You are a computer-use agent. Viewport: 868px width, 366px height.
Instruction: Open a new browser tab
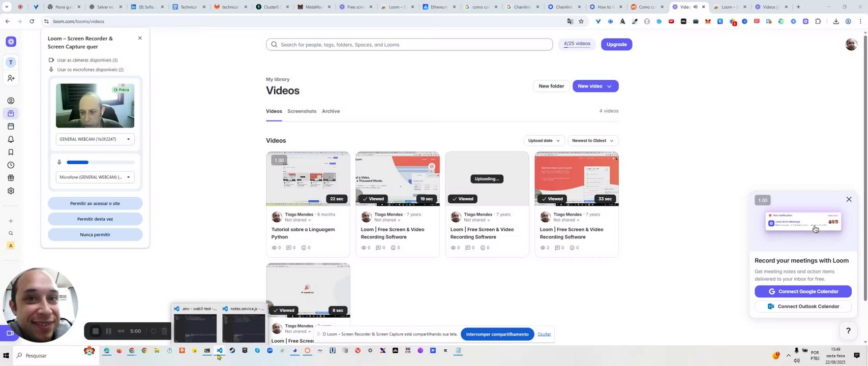pos(798,7)
